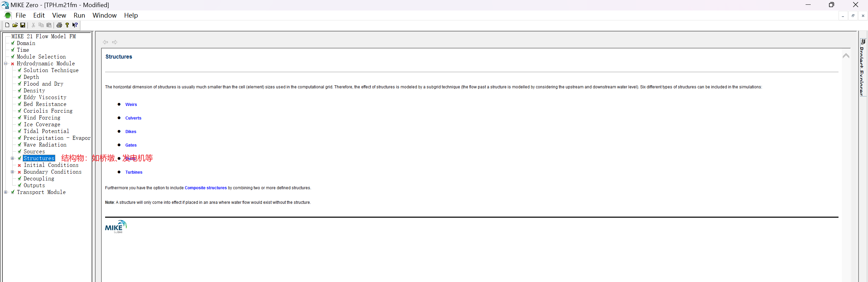Viewport: 868px width, 282px height.
Task: Go forward with the right arrow in help pane
Action: 115,42
